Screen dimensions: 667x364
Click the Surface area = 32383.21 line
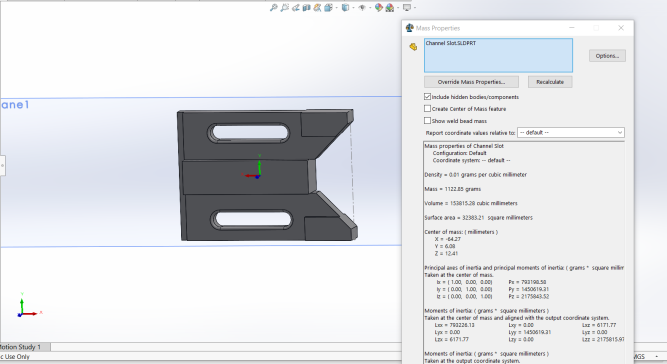tap(479, 218)
